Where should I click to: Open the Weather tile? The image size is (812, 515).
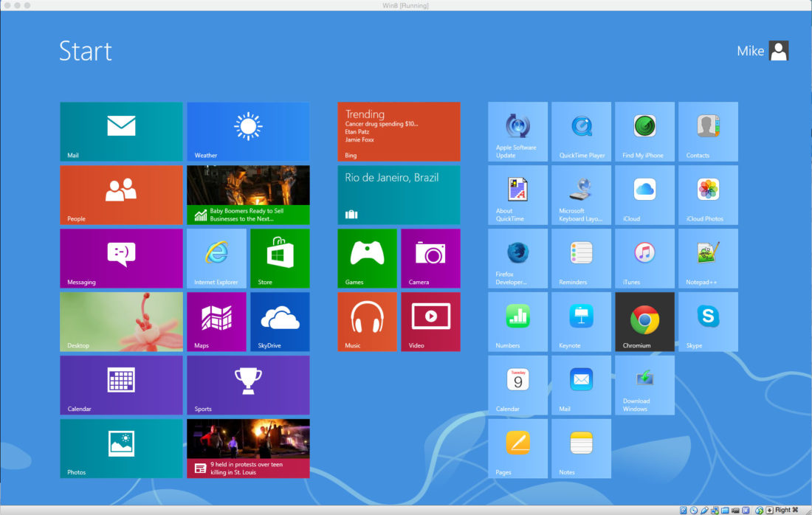[248, 131]
